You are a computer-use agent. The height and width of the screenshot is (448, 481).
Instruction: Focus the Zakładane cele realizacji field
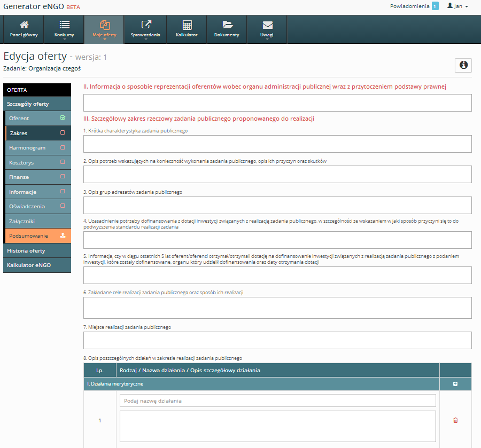pos(277,308)
